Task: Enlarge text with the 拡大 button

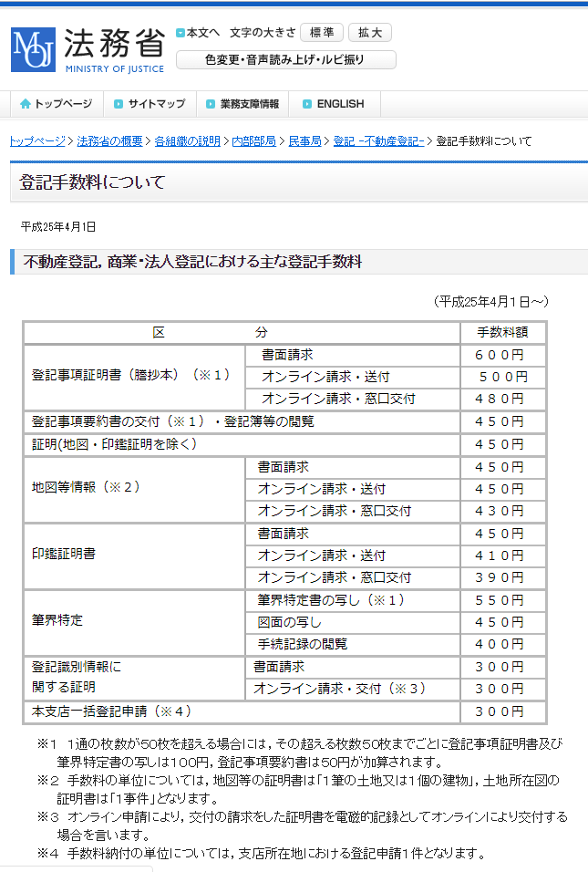Action: [x=370, y=33]
